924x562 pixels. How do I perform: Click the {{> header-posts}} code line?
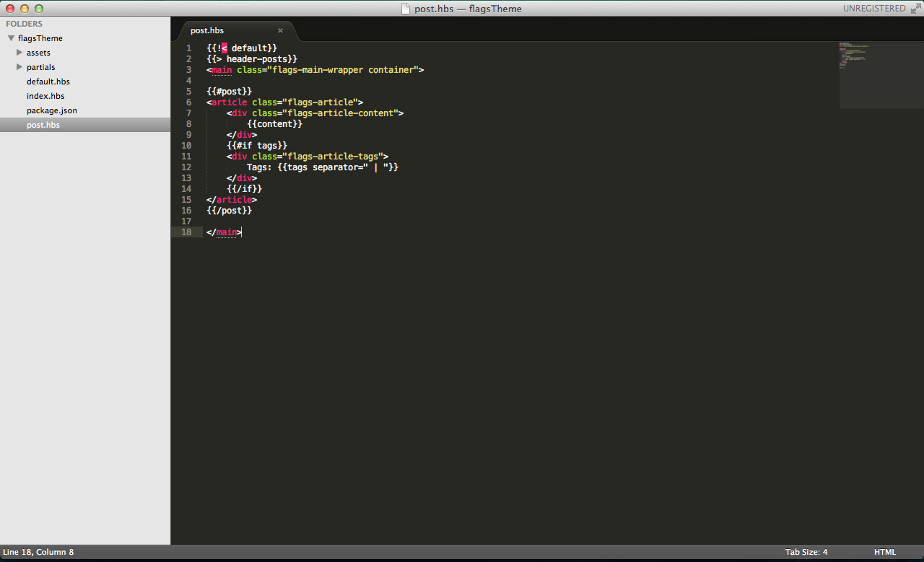(252, 58)
